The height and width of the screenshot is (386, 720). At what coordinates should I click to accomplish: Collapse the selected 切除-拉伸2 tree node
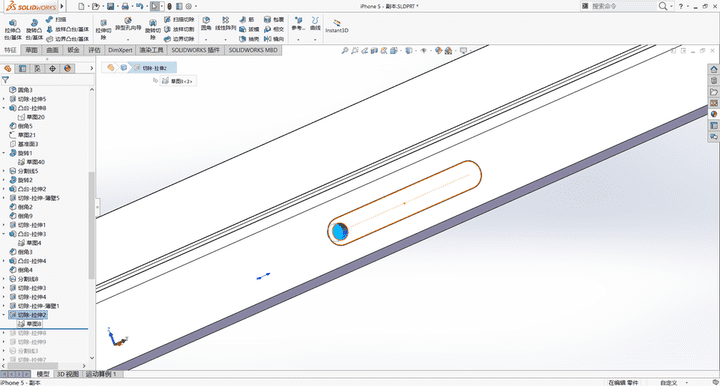[x=4, y=315]
